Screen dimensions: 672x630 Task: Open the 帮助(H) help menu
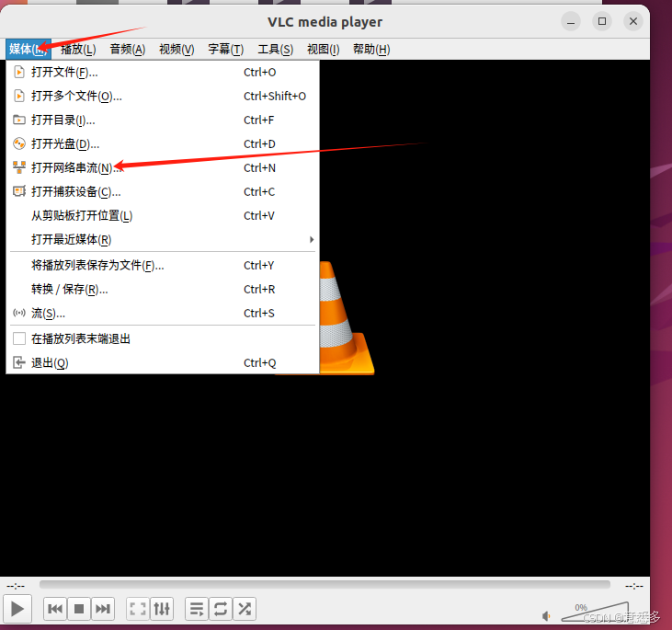point(371,49)
